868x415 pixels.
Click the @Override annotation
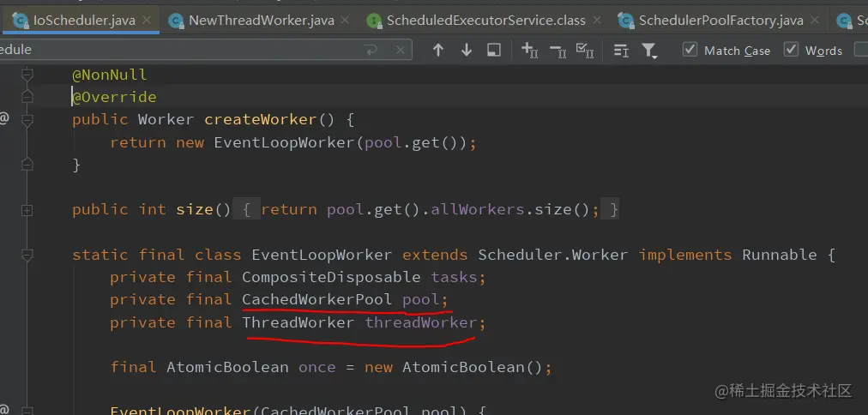(115, 97)
